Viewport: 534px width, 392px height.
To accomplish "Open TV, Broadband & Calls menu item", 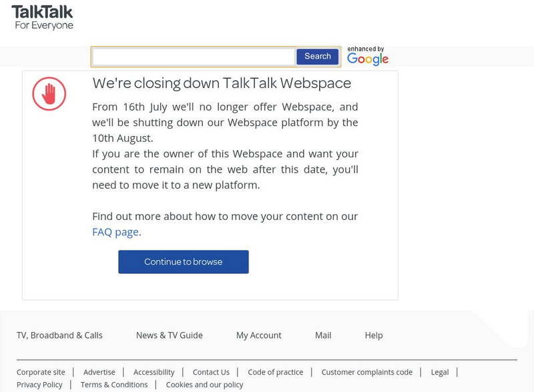I will (x=59, y=335).
